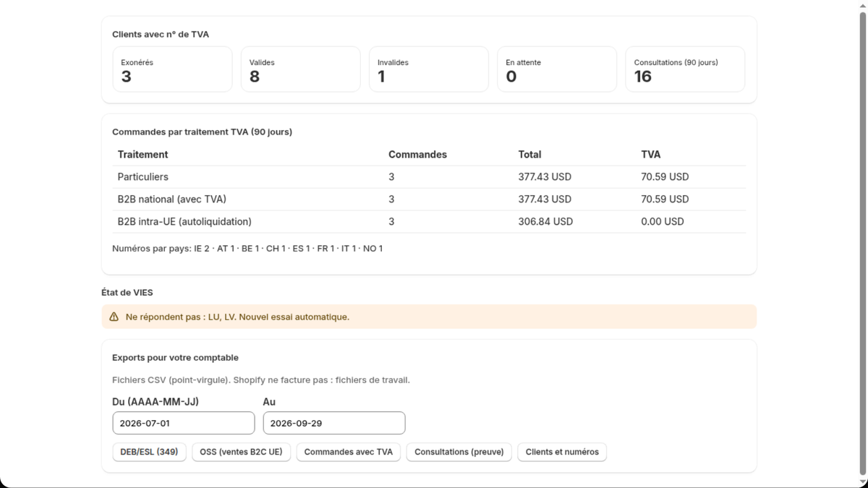Click the TVA column header

(650, 154)
